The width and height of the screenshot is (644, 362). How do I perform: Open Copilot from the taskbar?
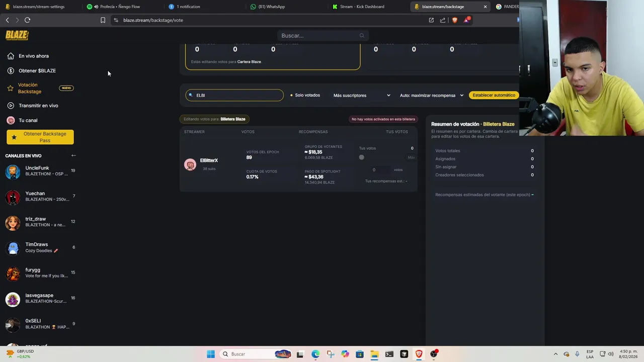coord(345,354)
